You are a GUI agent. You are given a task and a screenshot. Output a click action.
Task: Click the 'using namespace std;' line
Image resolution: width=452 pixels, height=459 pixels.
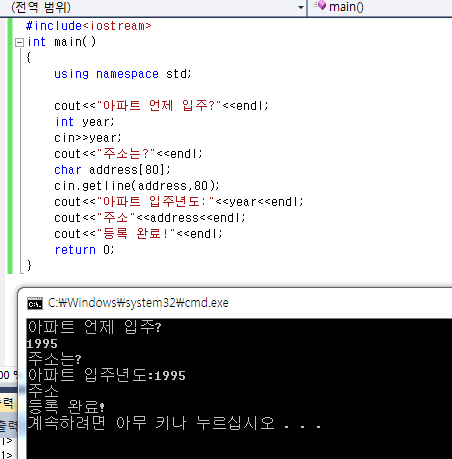pos(123,74)
